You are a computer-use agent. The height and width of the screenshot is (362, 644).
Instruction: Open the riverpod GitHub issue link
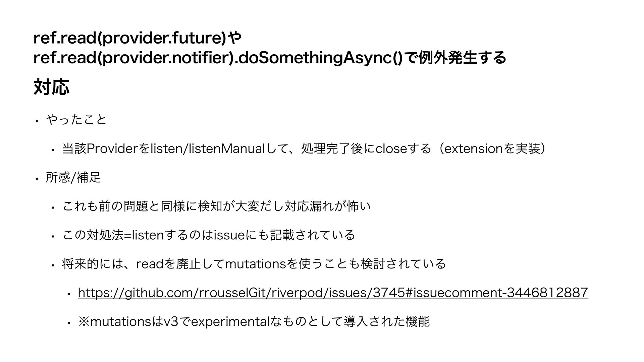[333, 293]
